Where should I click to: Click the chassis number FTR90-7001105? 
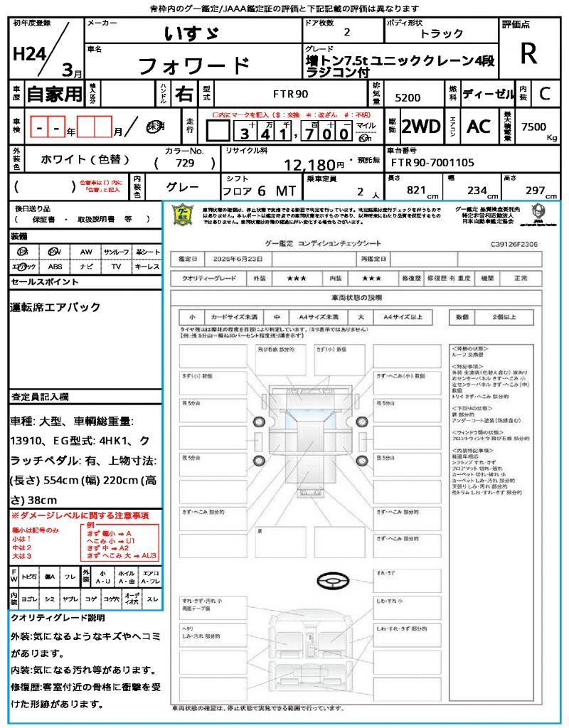[432, 163]
